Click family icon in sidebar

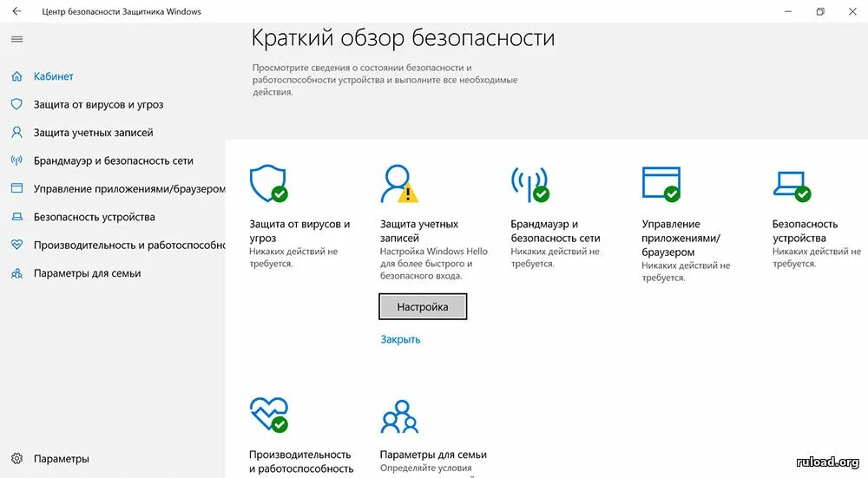click(17, 272)
